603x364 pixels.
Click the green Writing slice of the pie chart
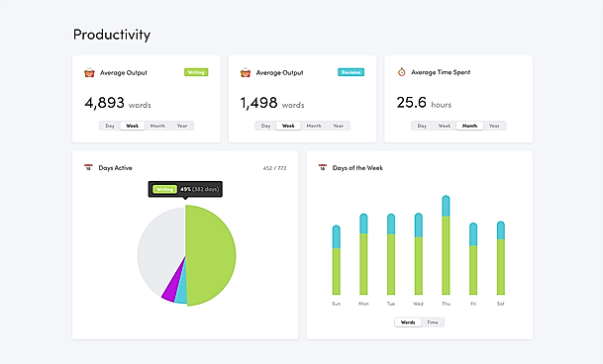(211, 255)
